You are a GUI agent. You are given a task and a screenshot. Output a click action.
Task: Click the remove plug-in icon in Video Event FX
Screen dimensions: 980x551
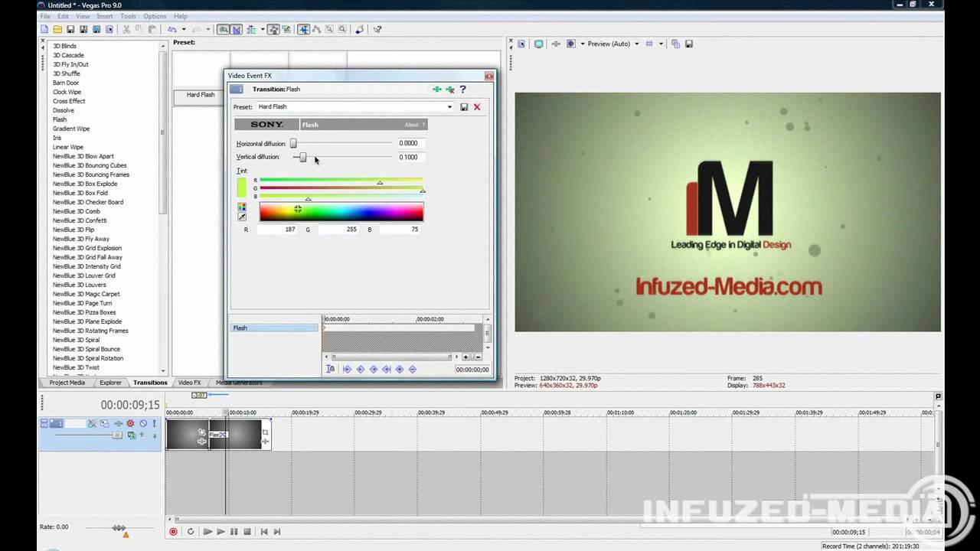[x=450, y=90]
